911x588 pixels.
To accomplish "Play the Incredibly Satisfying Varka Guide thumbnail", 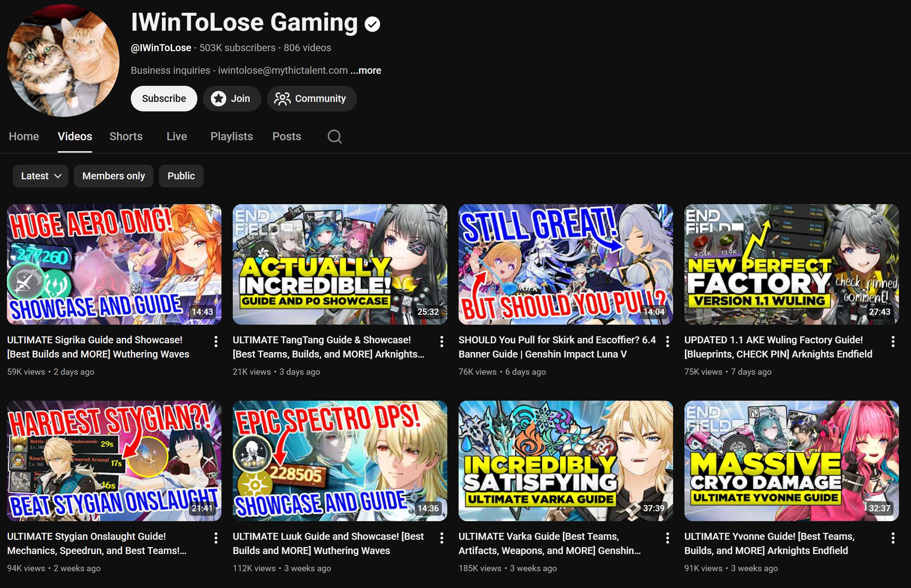I will point(565,461).
